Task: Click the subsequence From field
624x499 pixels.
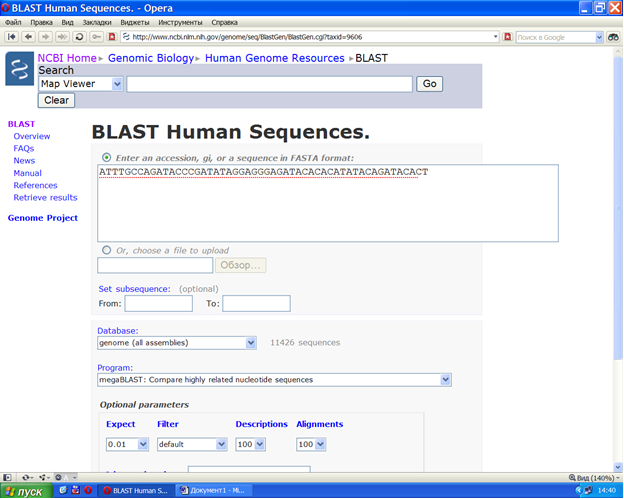Action: pos(159,304)
